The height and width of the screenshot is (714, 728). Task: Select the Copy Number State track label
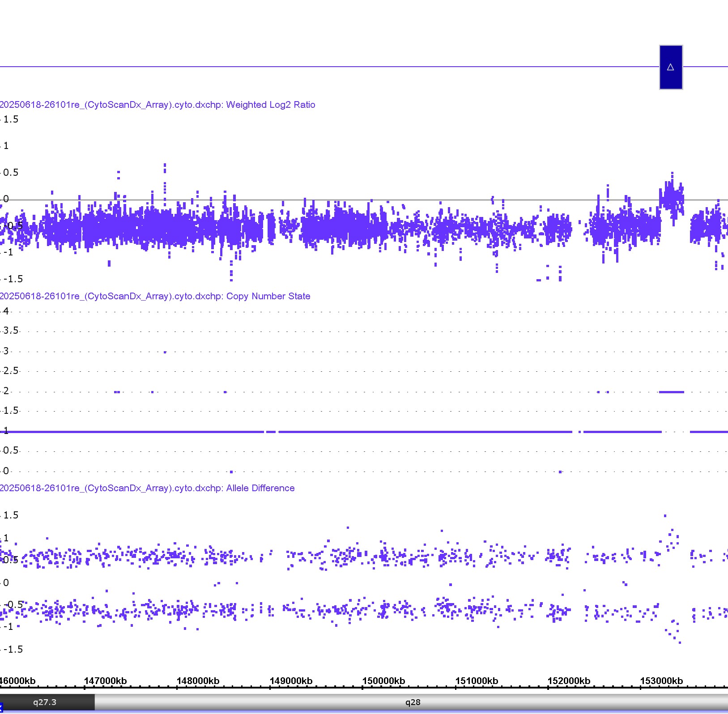point(155,296)
